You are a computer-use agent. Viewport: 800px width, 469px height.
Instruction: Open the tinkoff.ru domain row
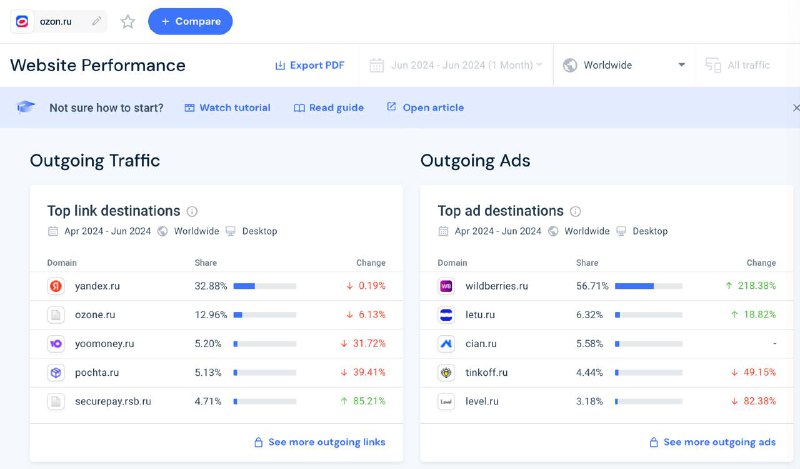[x=607, y=373]
